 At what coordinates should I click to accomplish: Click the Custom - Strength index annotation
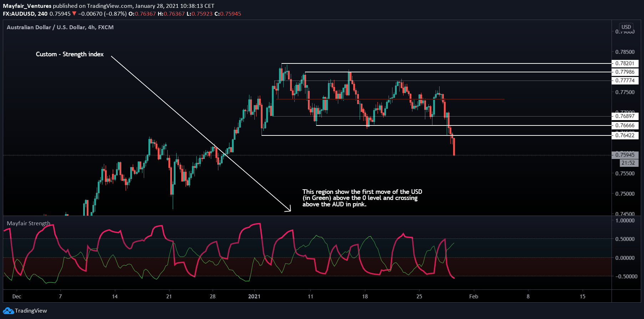70,54
